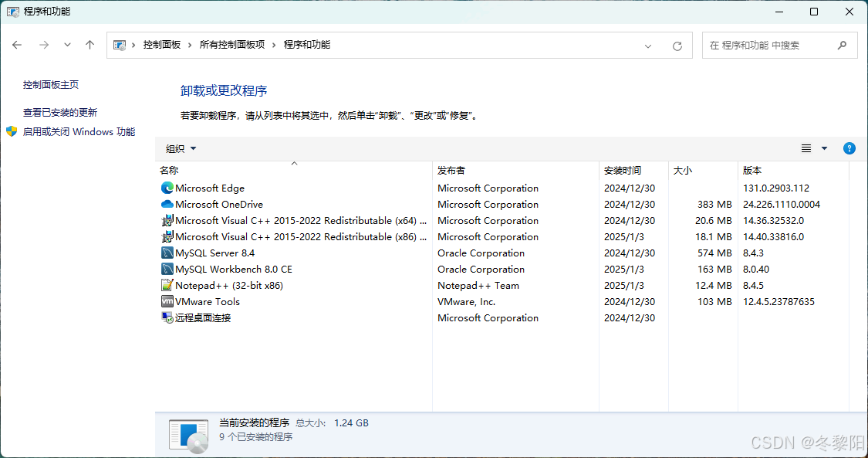Click the shield icon beside Windows 功能
This screenshot has width=868, height=458.
click(x=12, y=132)
